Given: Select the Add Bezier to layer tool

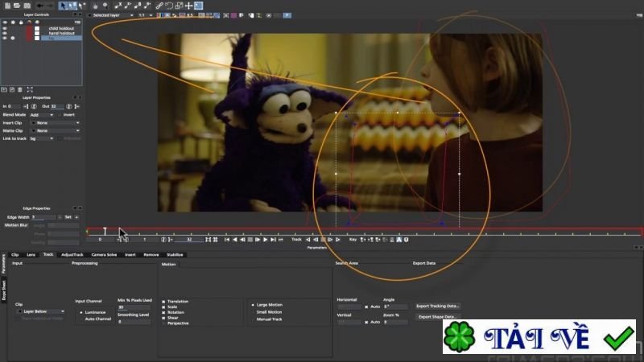Looking at the screenshot, I should click(x=147, y=6).
